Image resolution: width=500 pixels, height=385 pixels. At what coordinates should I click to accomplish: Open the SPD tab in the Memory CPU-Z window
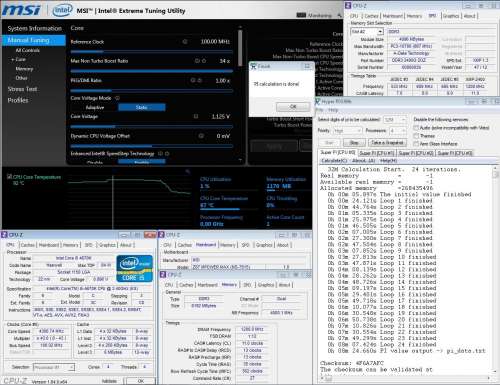(247, 285)
